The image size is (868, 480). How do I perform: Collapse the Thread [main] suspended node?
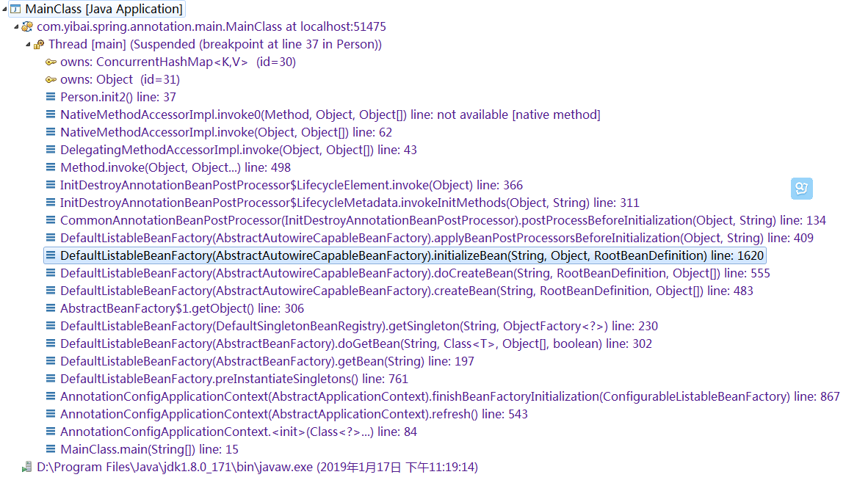(28, 44)
